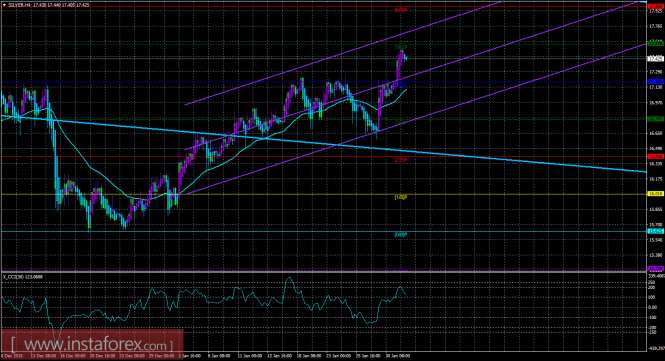
Task: Select the yellow [1/8]P level label
Action: tap(401, 197)
